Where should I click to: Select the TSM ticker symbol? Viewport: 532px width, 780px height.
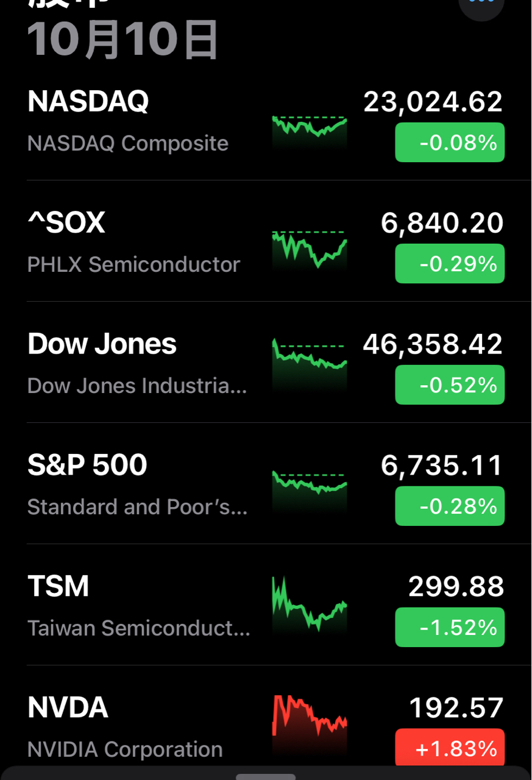point(59,587)
